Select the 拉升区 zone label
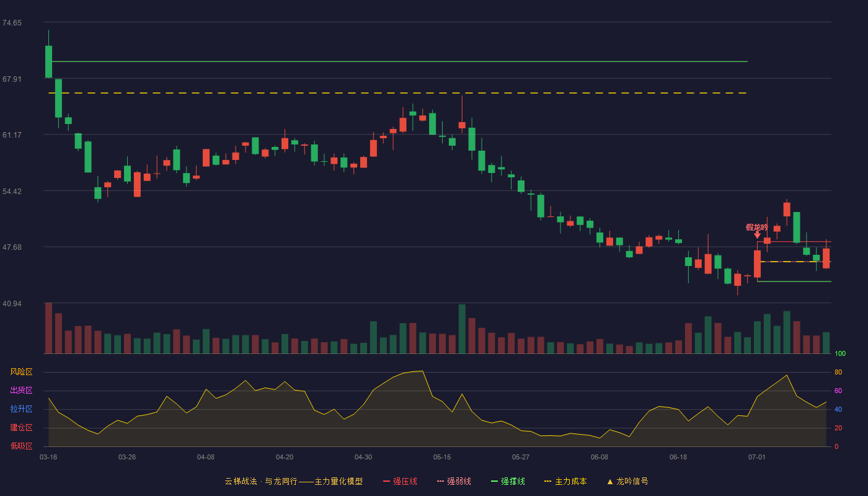Image resolution: width=868 pixels, height=496 pixels. [x=21, y=409]
